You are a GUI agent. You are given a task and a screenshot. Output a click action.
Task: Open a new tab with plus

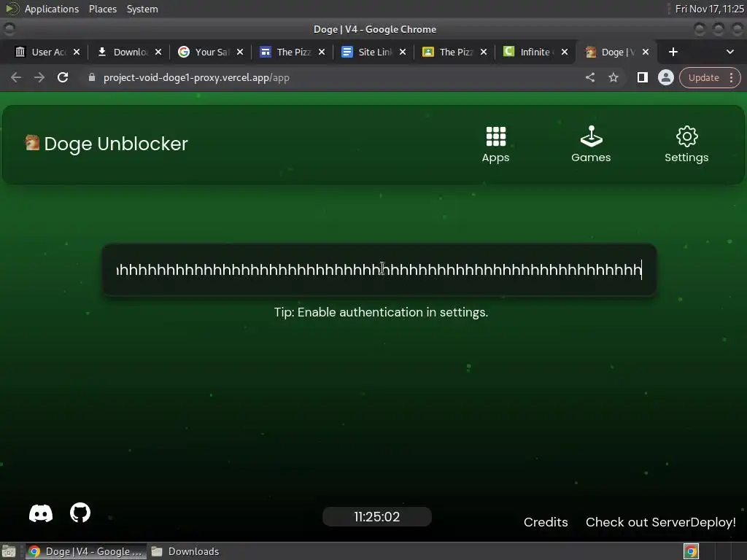pyautogui.click(x=673, y=52)
